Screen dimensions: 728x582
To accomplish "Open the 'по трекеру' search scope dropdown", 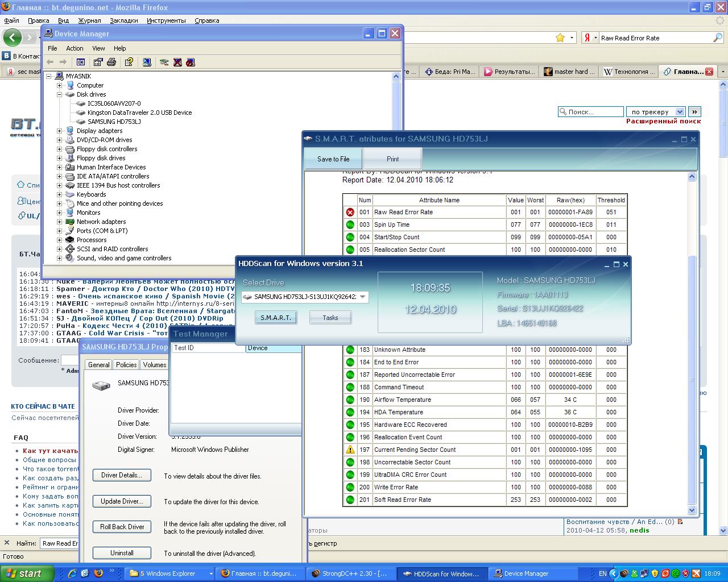I will [x=679, y=112].
